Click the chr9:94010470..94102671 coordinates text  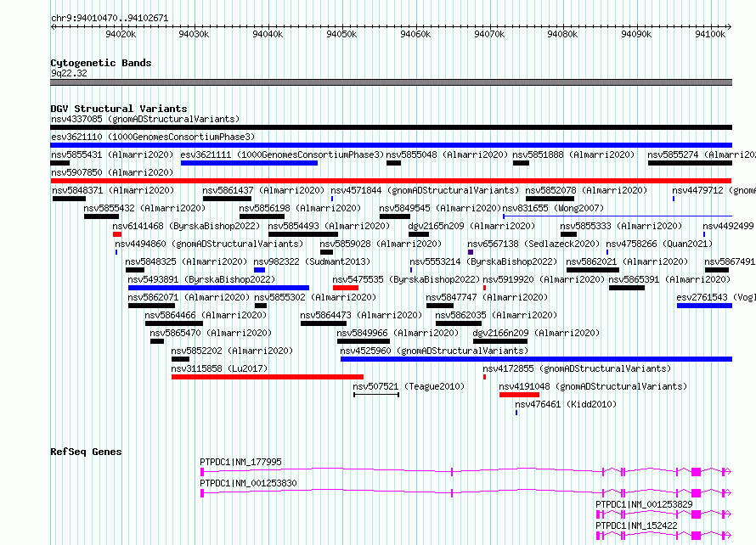point(110,19)
